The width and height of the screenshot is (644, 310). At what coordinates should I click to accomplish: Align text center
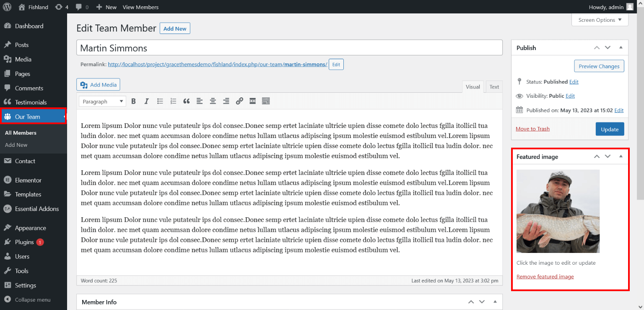[213, 101]
